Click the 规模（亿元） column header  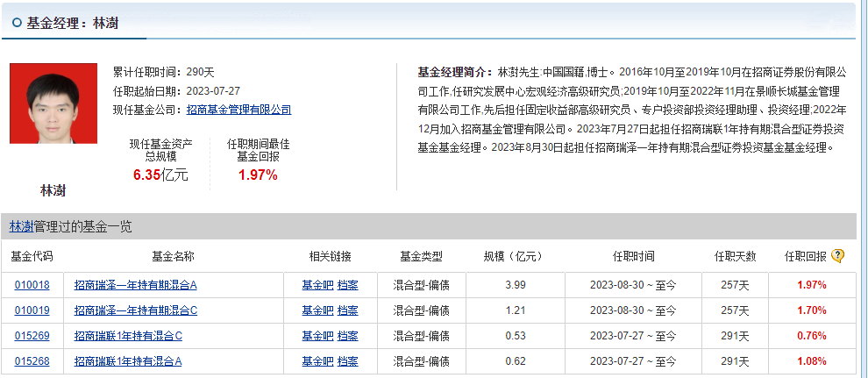pyautogui.click(x=515, y=256)
